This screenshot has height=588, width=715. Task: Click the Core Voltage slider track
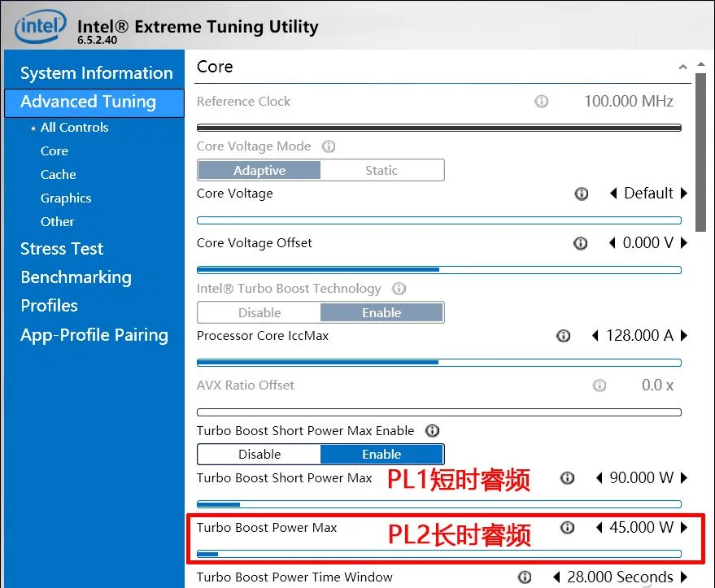click(x=439, y=220)
